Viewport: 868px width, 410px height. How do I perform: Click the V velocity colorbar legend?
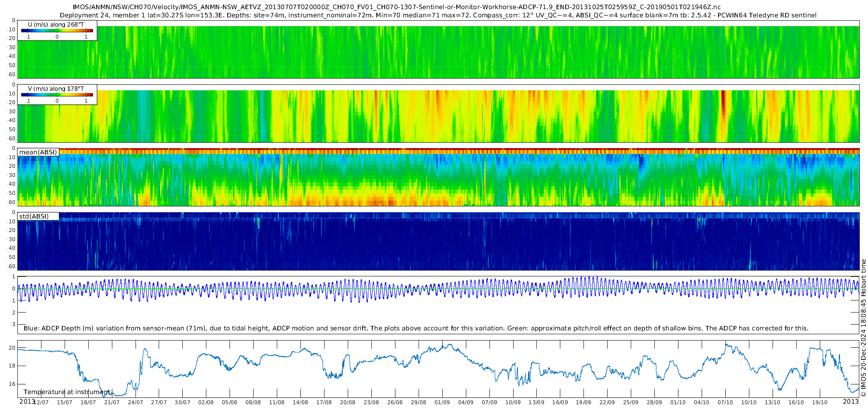57,96
